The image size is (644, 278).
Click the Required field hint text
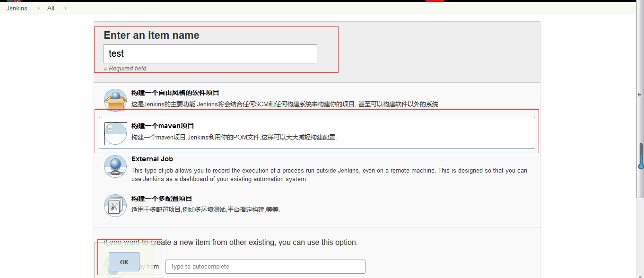pos(125,68)
